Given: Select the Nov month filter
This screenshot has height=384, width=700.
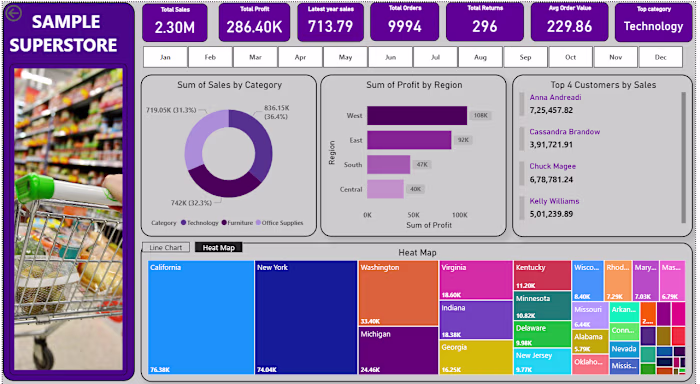Looking at the screenshot, I should click(x=616, y=57).
